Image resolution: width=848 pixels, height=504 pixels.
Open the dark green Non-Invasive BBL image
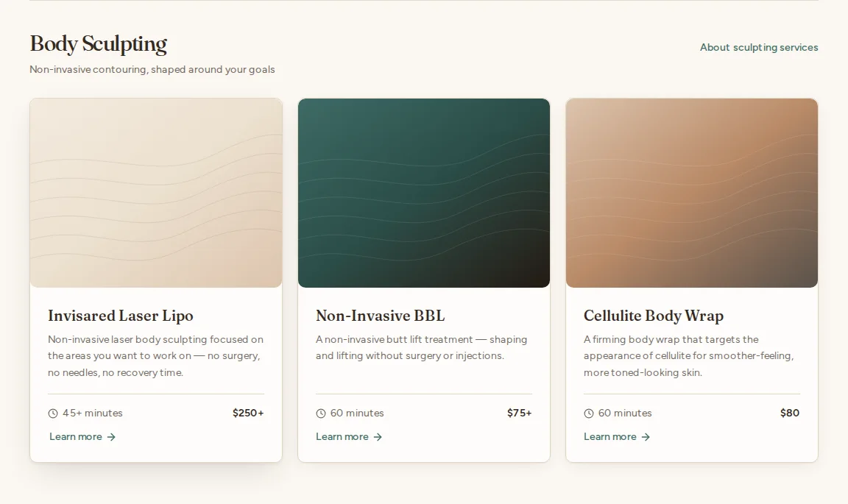(424, 193)
